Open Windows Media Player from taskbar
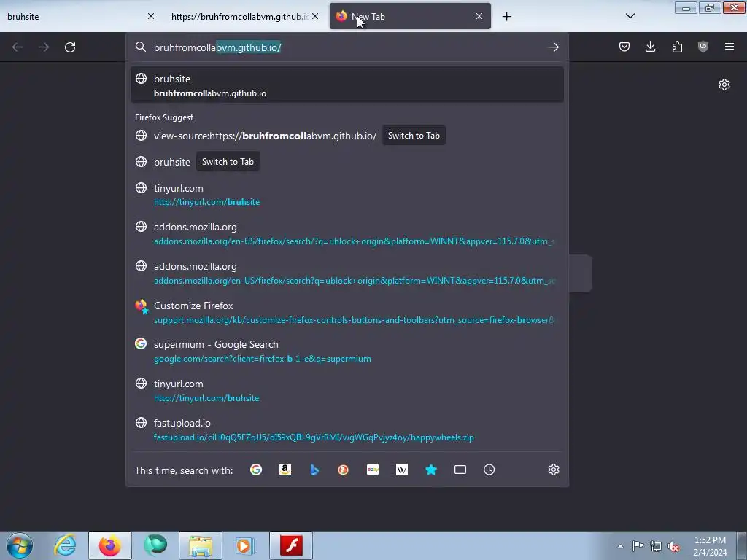The width and height of the screenshot is (747, 560). point(246,545)
